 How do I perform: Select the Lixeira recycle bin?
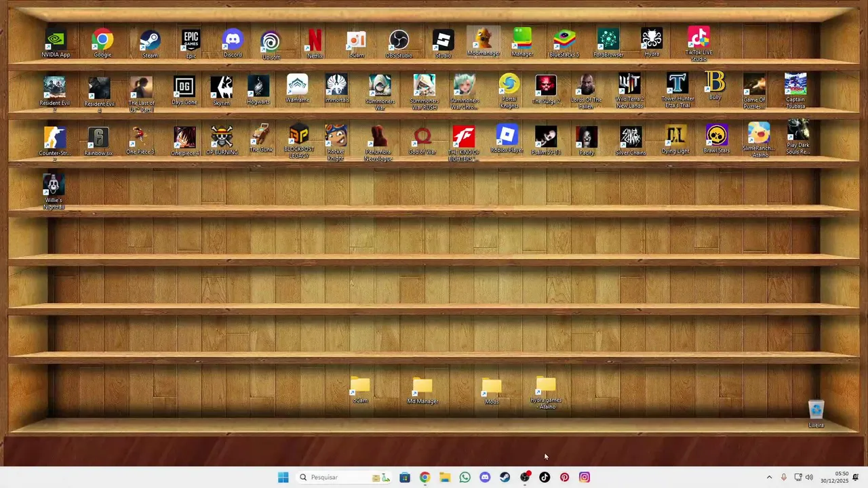[816, 414]
